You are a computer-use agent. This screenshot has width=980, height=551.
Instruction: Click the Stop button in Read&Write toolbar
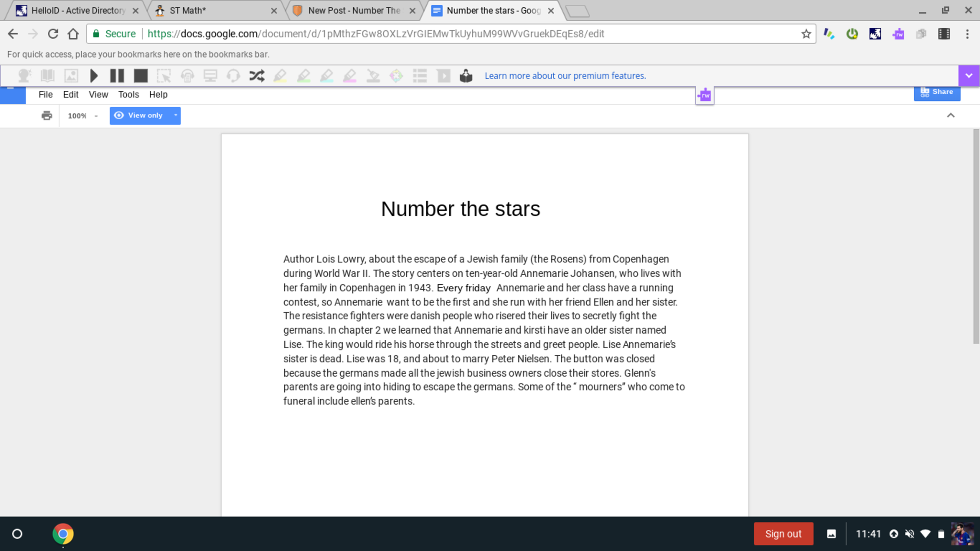click(140, 76)
